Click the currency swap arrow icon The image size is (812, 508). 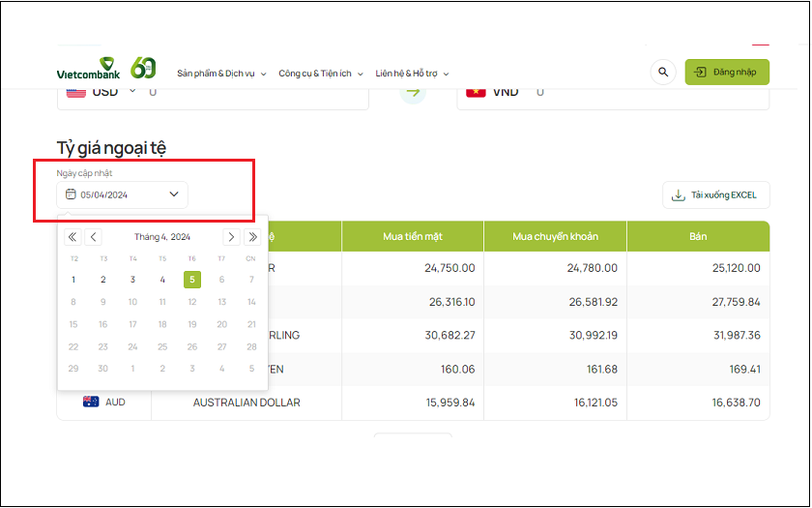413,92
